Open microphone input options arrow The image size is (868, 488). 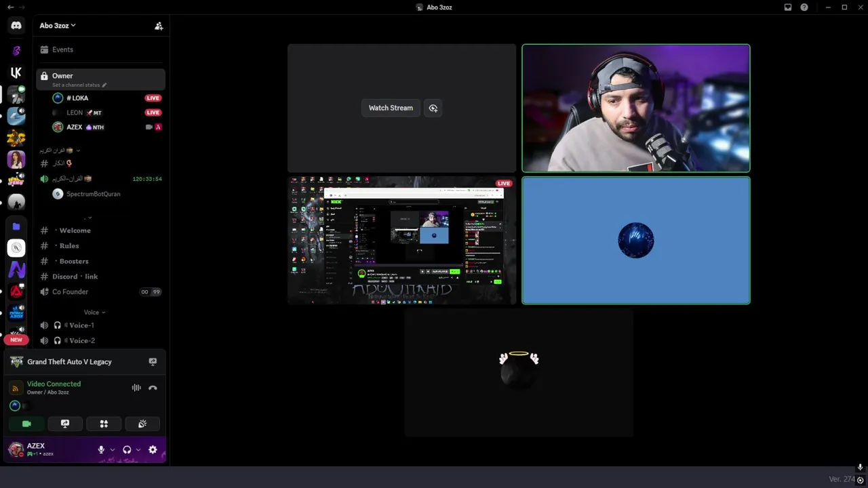[x=113, y=450]
